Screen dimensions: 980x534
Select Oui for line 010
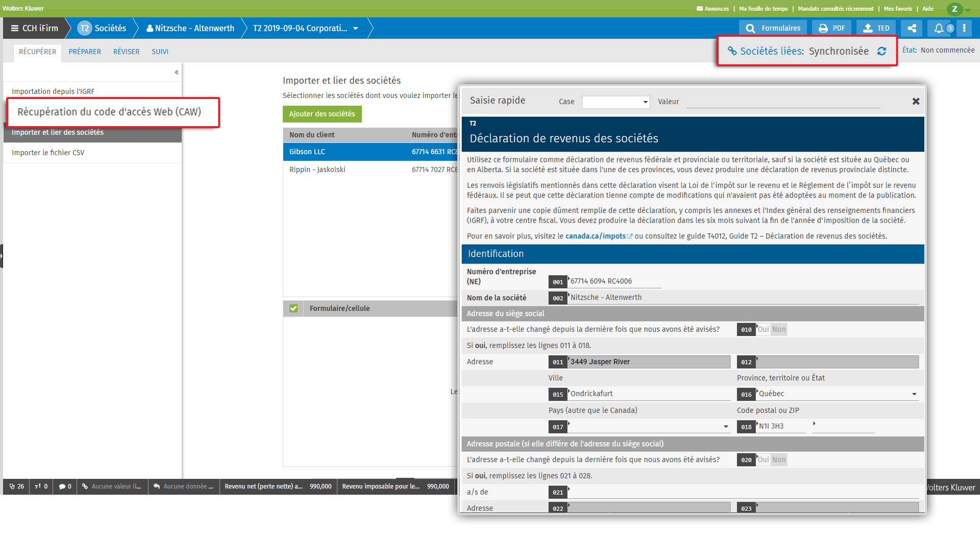(x=763, y=329)
